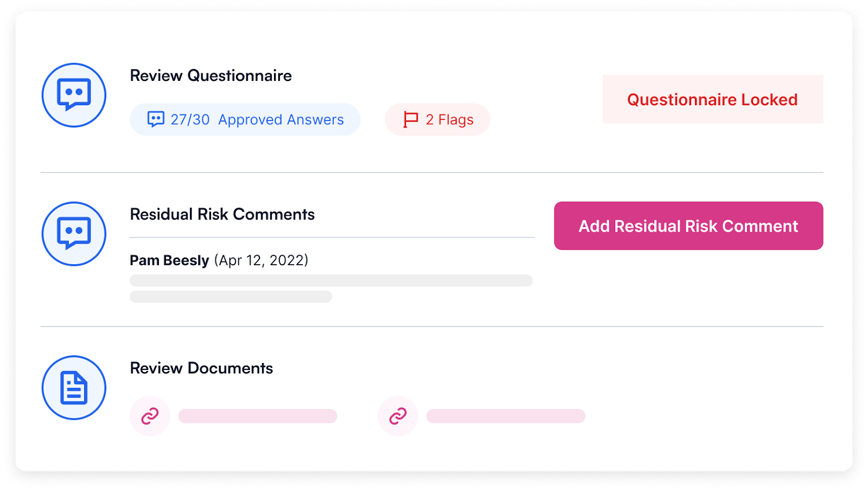The height and width of the screenshot is (491, 868).
Task: Select the Residual Risk Comments heading
Action: pyautogui.click(x=222, y=214)
